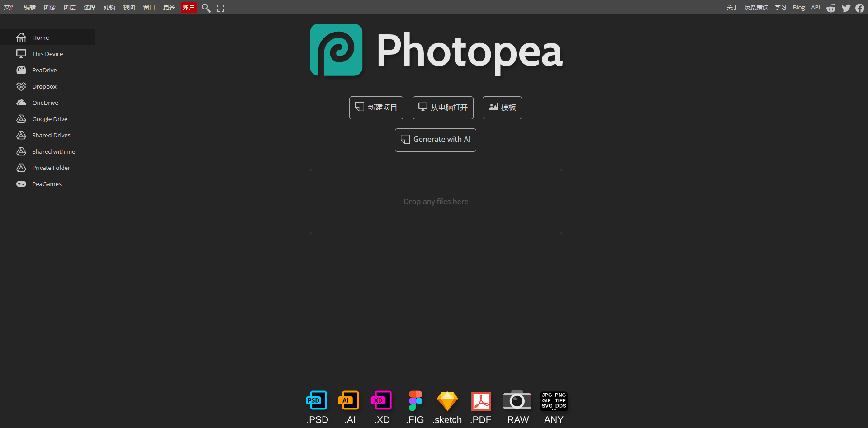Click the RAW camera format icon
The width and height of the screenshot is (868, 428).
tap(517, 400)
